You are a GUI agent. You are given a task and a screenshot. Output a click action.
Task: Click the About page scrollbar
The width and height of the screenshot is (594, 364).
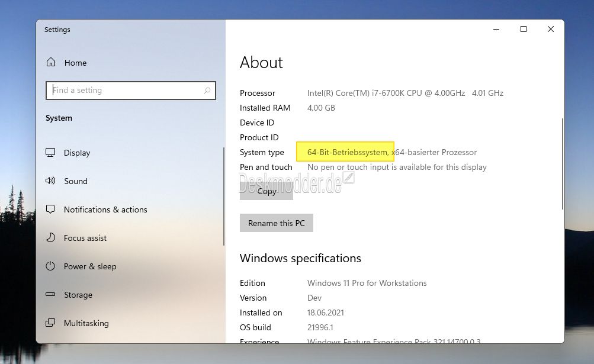(x=563, y=163)
